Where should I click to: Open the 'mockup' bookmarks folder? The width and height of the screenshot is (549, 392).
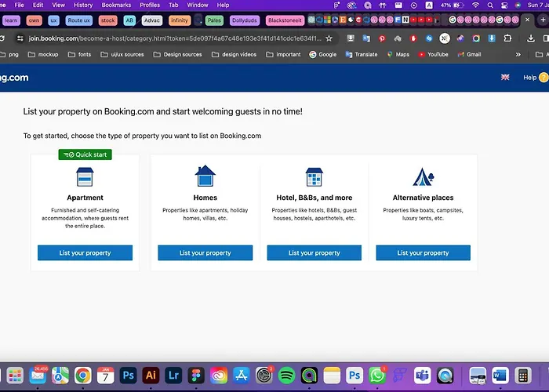pyautogui.click(x=43, y=55)
